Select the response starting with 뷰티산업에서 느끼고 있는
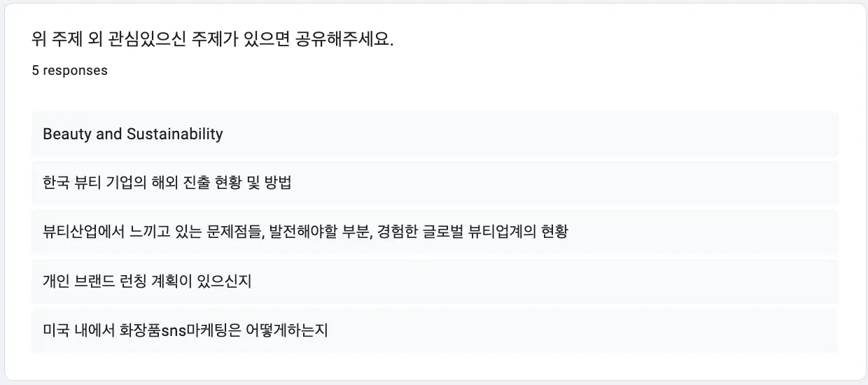Screen dimensions: 868x385 [435, 232]
